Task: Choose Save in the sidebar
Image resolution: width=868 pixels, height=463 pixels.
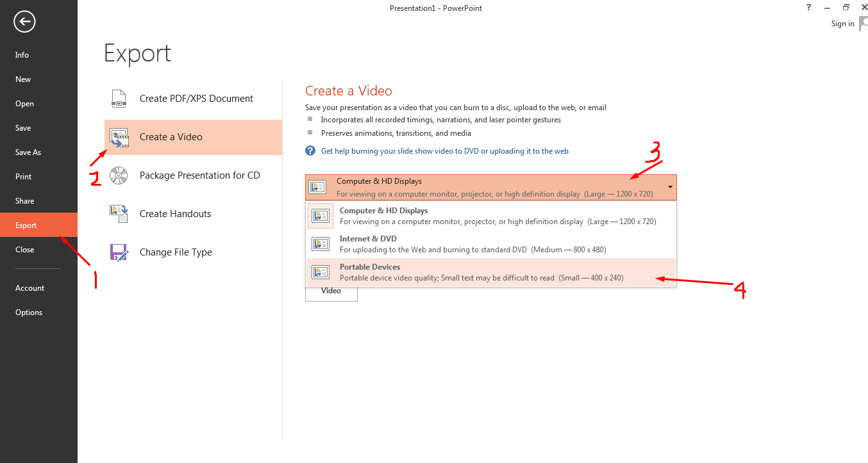Action: pos(38,128)
